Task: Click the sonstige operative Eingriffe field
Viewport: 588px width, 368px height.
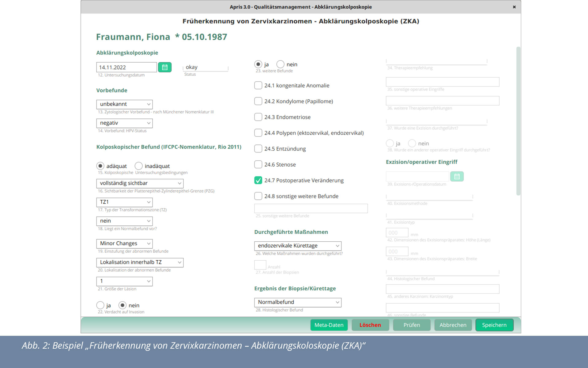Action: tap(443, 82)
